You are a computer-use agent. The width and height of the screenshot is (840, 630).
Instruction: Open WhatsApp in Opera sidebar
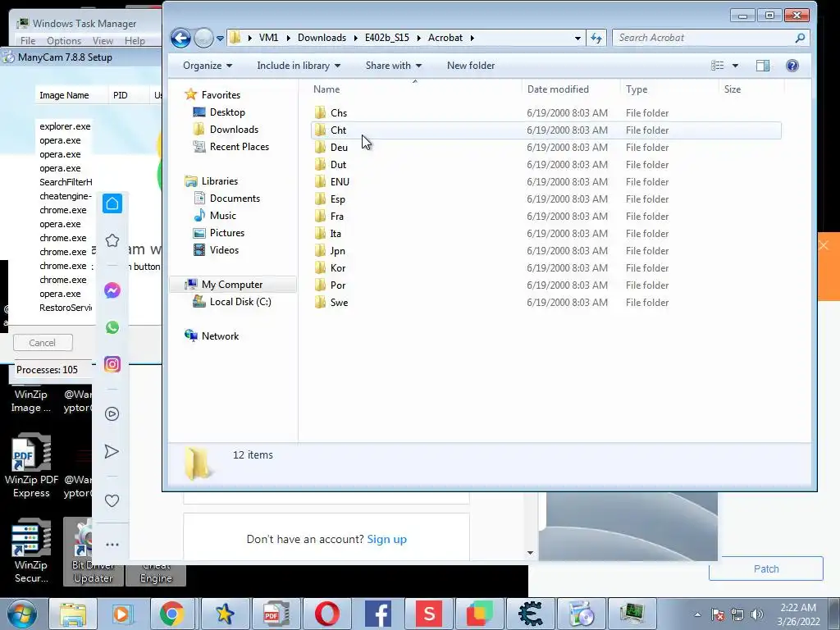tap(112, 327)
